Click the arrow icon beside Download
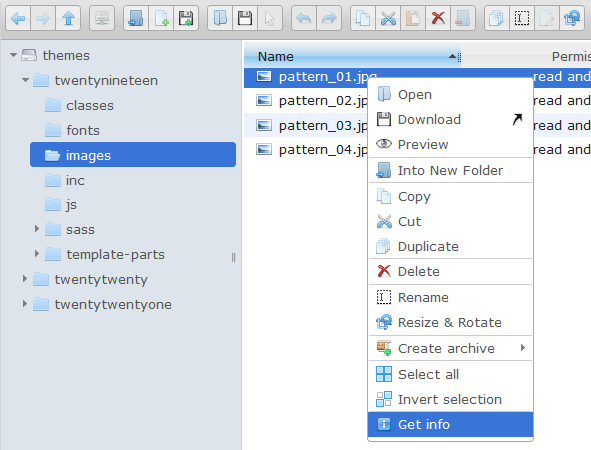Image resolution: width=591 pixels, height=450 pixels. (518, 119)
